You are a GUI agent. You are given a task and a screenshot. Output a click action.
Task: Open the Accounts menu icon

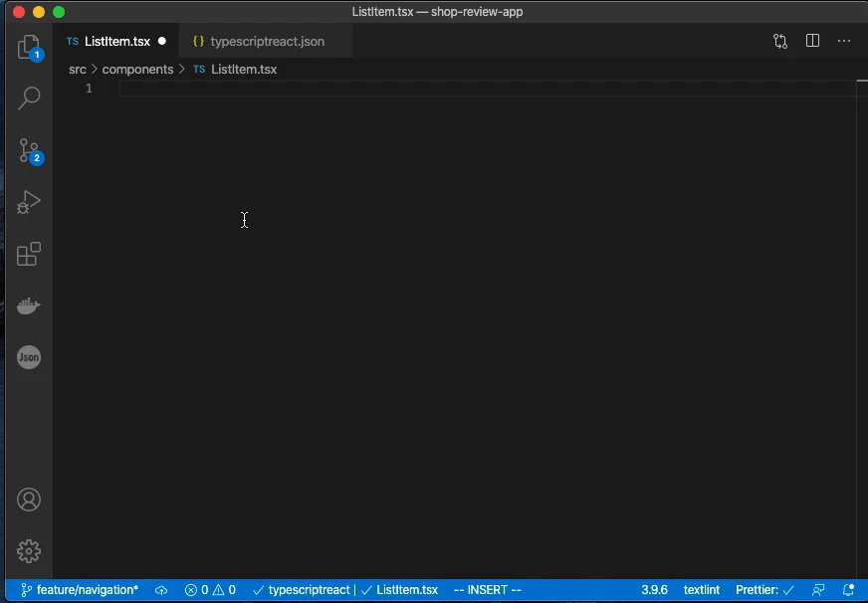(29, 500)
